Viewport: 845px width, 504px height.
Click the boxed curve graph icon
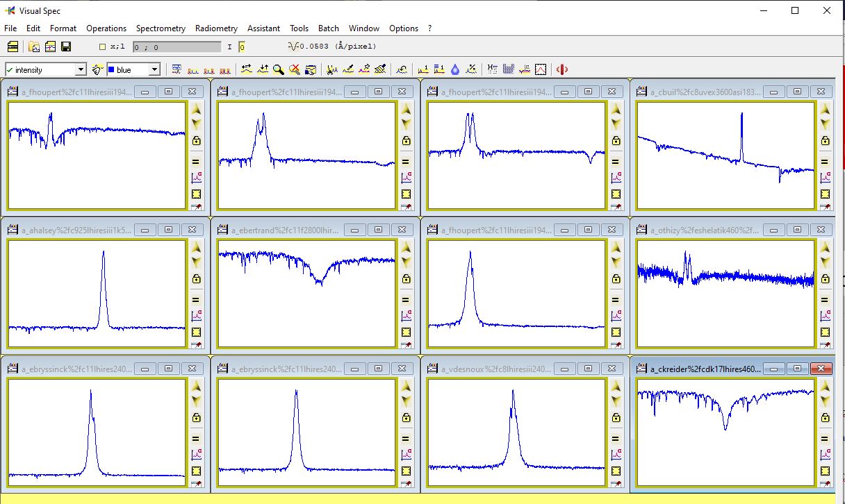541,69
